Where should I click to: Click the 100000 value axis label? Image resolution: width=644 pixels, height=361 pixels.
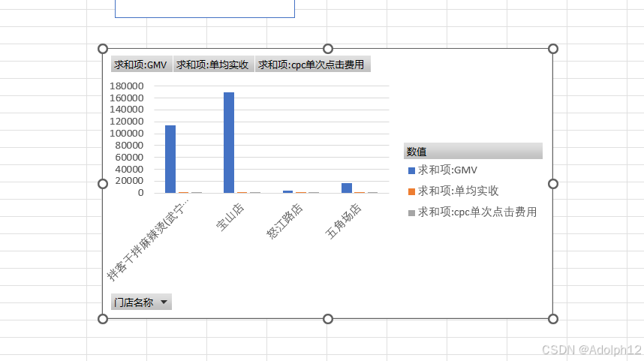(127, 134)
